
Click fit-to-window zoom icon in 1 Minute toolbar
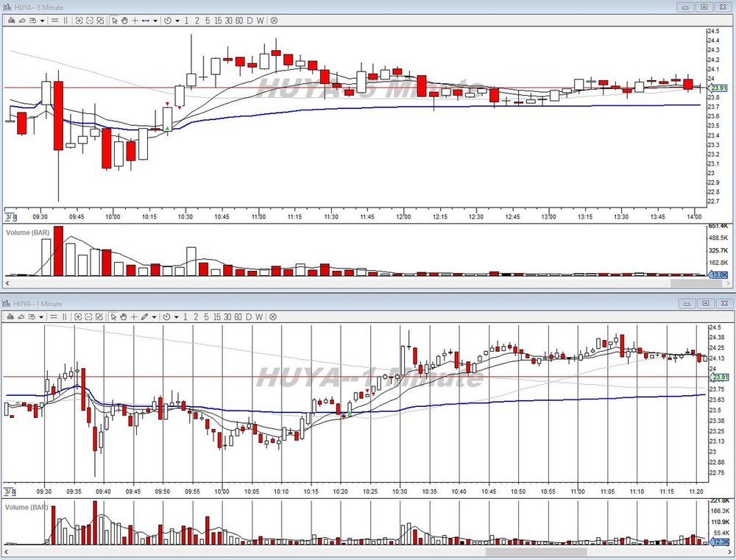tap(99, 317)
